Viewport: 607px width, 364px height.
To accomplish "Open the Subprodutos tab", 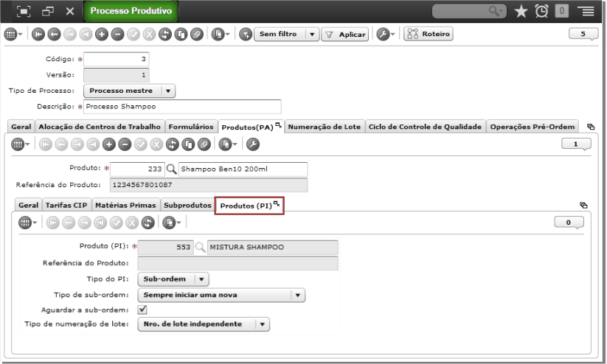I will (187, 205).
